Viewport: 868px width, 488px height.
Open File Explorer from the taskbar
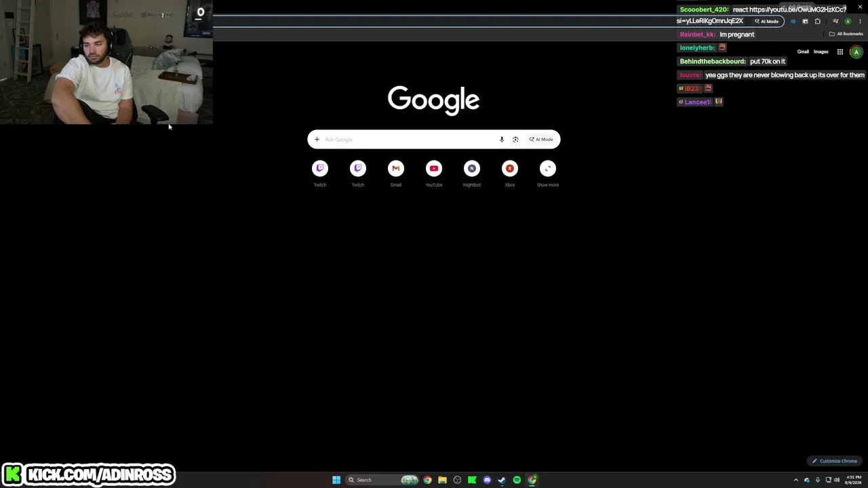click(x=442, y=480)
